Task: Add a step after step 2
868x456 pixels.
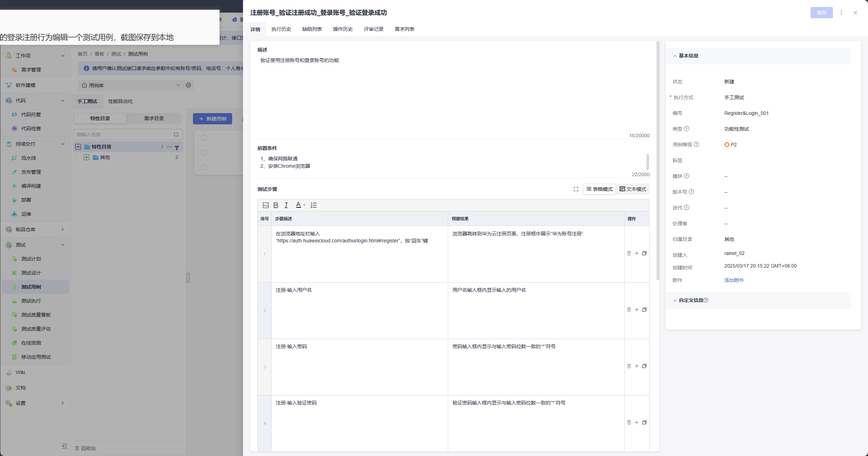Action: (637, 310)
